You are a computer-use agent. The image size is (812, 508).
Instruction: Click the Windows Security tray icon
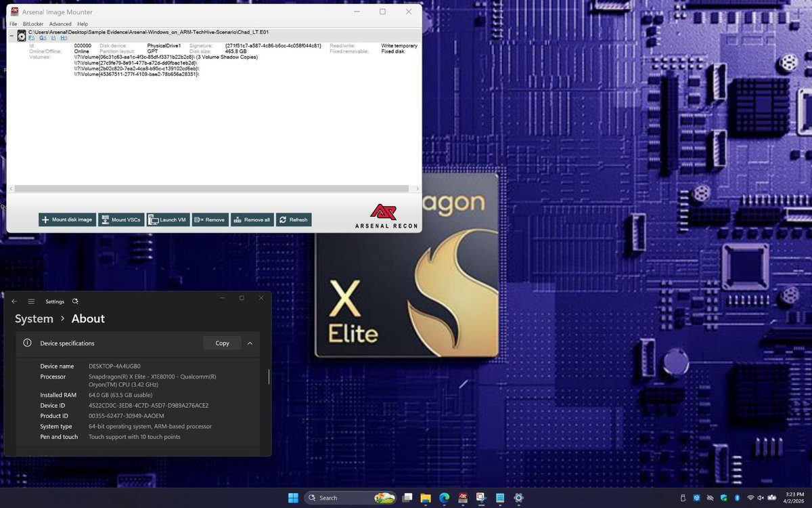coord(723,498)
